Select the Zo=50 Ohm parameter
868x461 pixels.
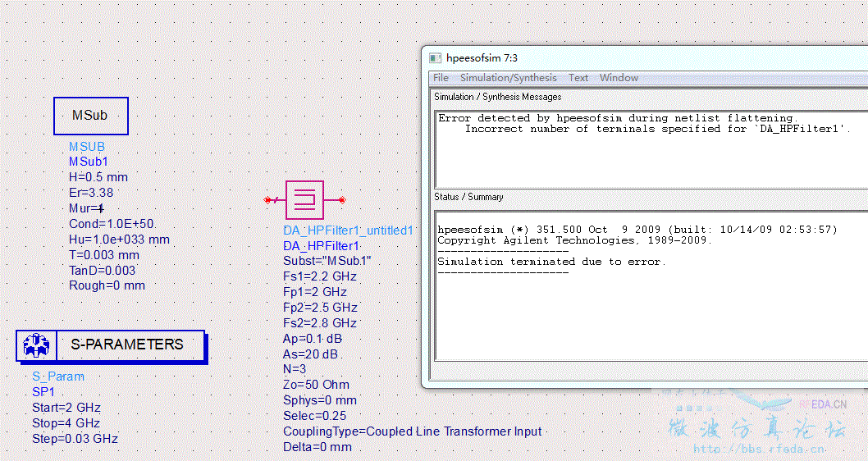coord(316,385)
